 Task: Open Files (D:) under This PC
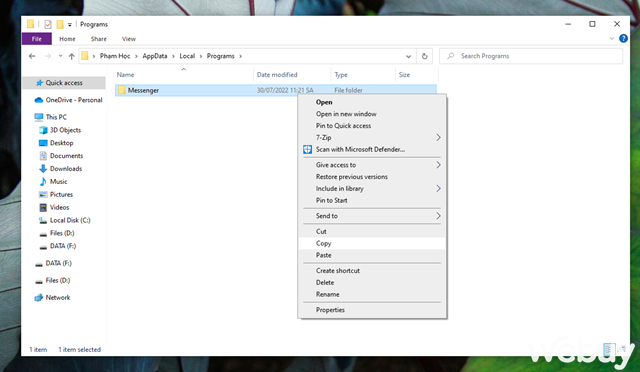(56, 233)
